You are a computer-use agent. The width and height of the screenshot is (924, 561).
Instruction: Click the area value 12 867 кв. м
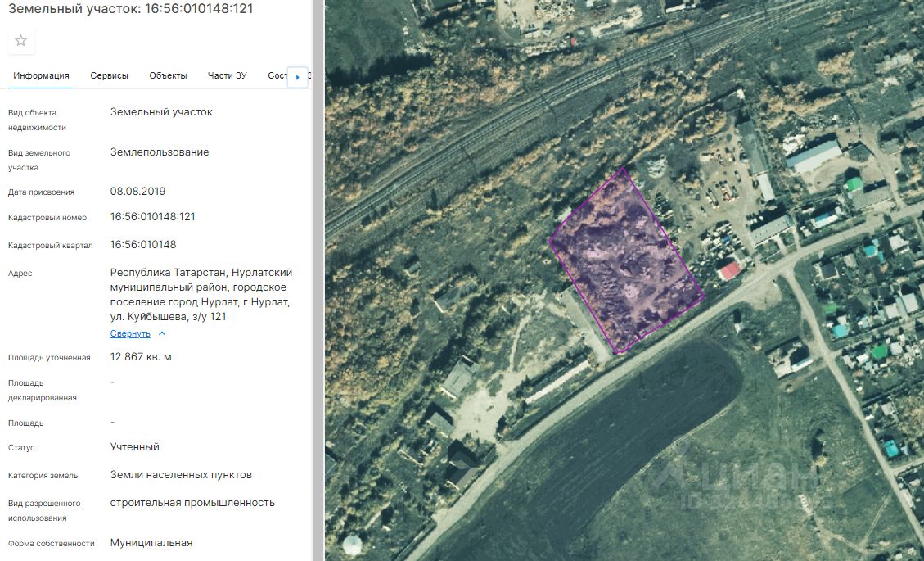(x=141, y=357)
